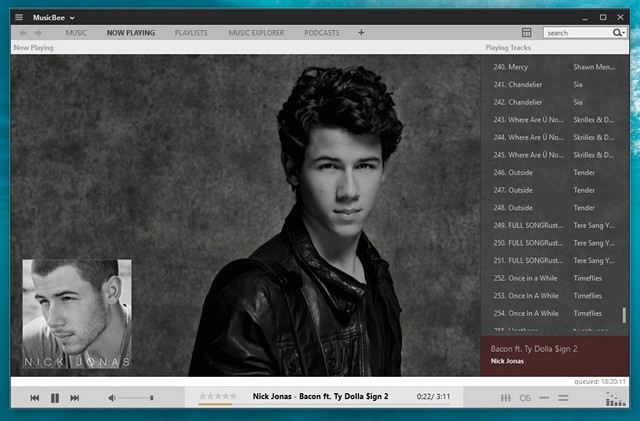This screenshot has width=640, height=421.
Task: Click Timeflies artist in row 252
Action: click(x=587, y=278)
